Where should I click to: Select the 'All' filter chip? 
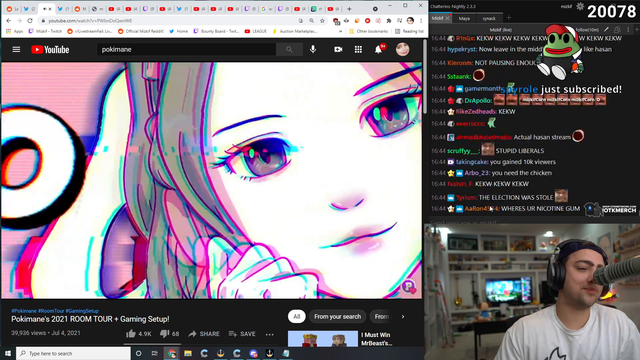click(x=296, y=316)
